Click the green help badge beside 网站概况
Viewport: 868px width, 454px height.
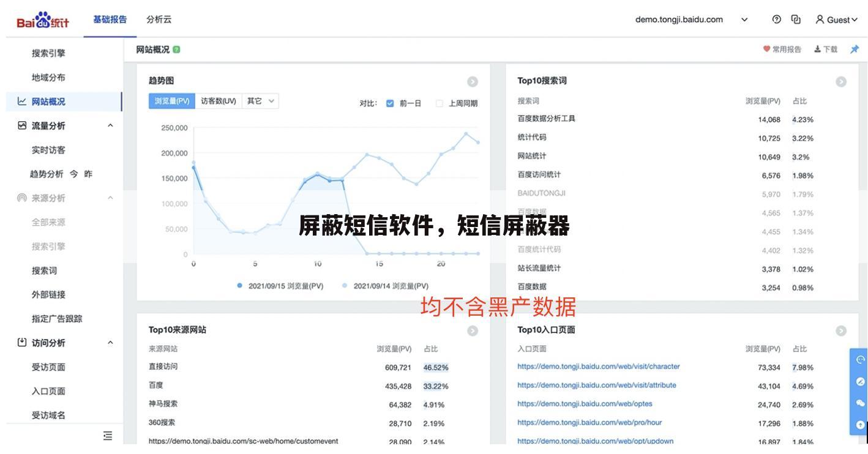176,50
